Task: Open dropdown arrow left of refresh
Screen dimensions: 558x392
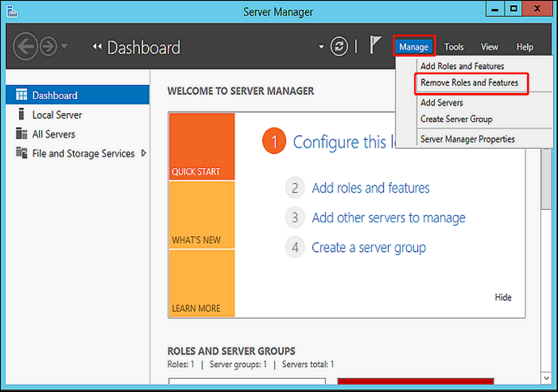Action: [x=321, y=47]
